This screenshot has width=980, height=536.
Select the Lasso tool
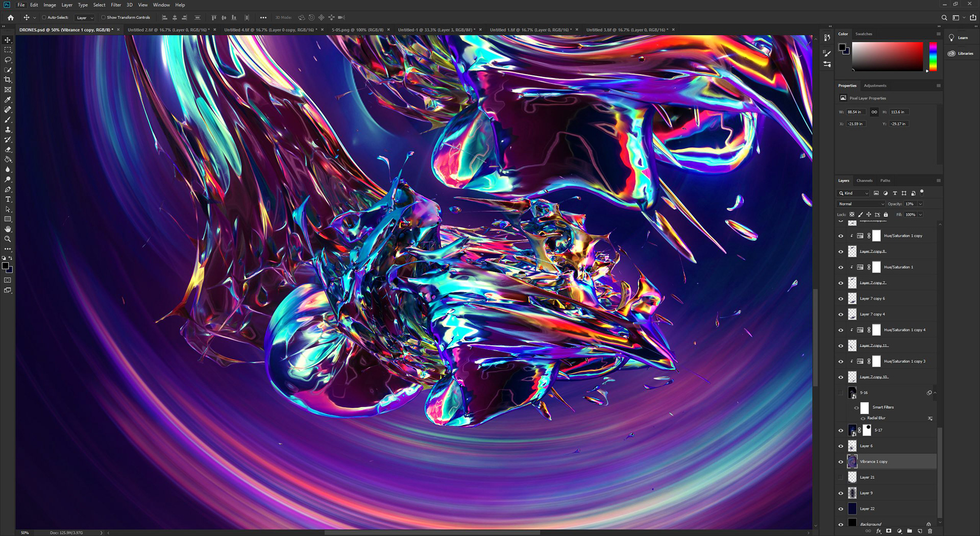coord(8,60)
